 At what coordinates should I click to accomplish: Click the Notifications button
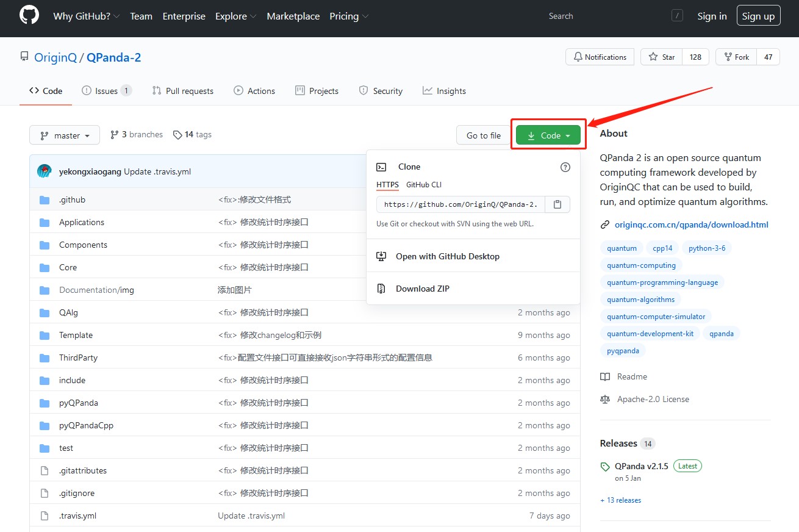click(600, 57)
